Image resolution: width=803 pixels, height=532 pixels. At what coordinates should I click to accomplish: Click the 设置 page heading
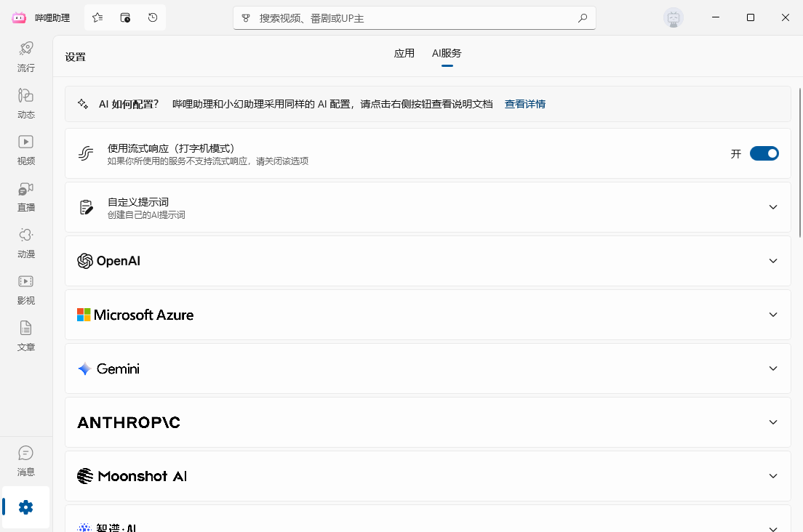76,57
